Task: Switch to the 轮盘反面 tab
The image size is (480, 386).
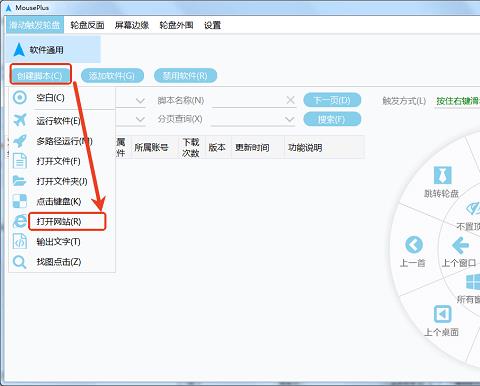Action: pyautogui.click(x=87, y=25)
